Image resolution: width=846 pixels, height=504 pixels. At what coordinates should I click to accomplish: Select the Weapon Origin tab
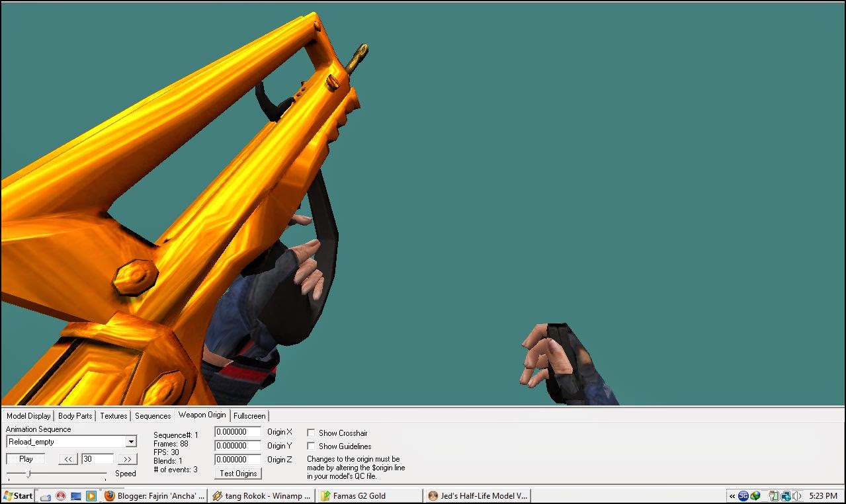pyautogui.click(x=202, y=415)
